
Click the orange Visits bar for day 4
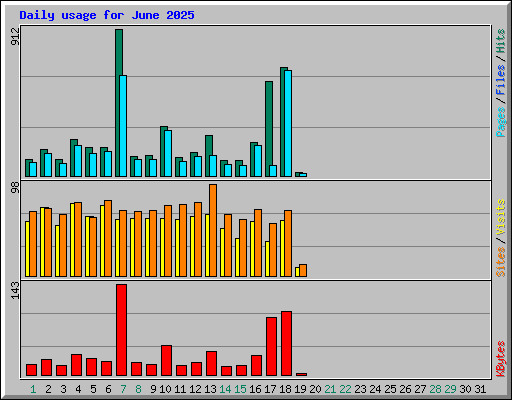pos(78,239)
